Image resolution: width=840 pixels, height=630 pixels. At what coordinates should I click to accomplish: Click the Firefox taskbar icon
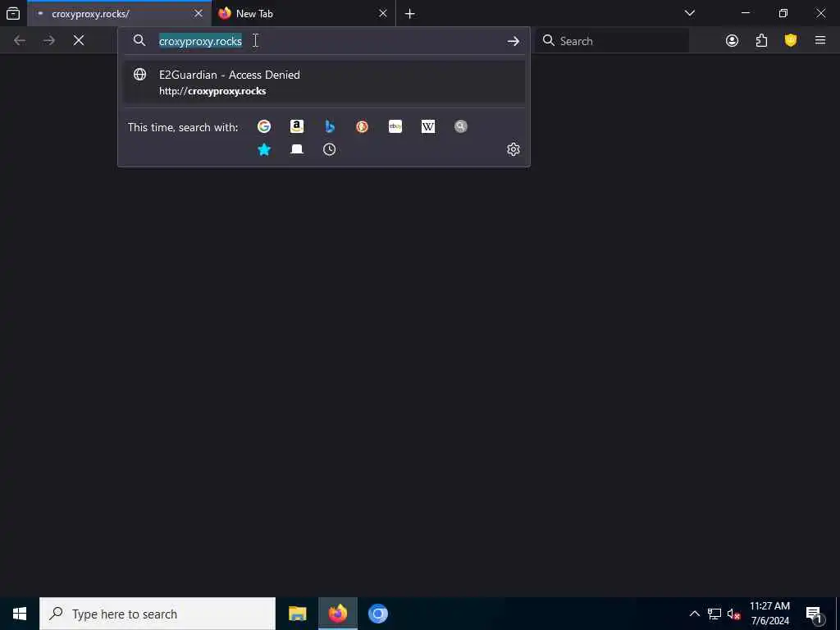click(x=337, y=614)
